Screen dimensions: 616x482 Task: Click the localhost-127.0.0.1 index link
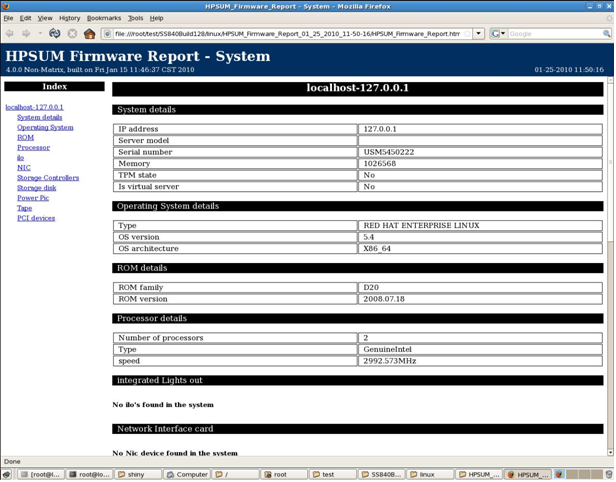pos(34,107)
